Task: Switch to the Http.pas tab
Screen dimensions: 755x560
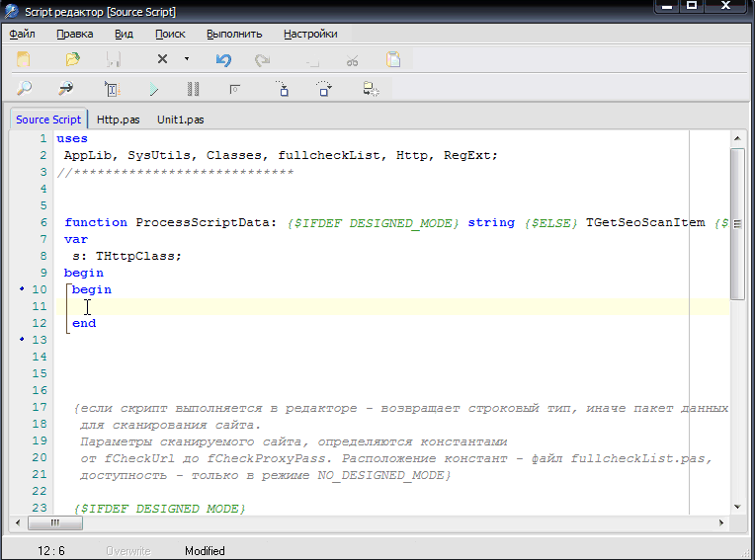Action: tap(119, 120)
